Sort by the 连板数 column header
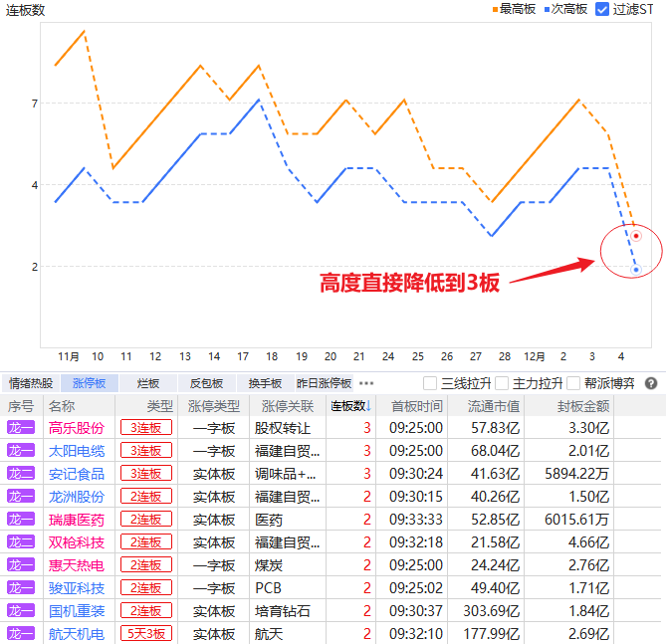Image resolution: width=666 pixels, height=644 pixels. [349, 406]
